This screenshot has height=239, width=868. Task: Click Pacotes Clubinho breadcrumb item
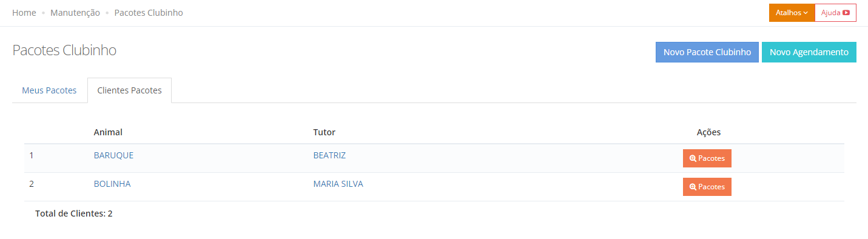[149, 13]
